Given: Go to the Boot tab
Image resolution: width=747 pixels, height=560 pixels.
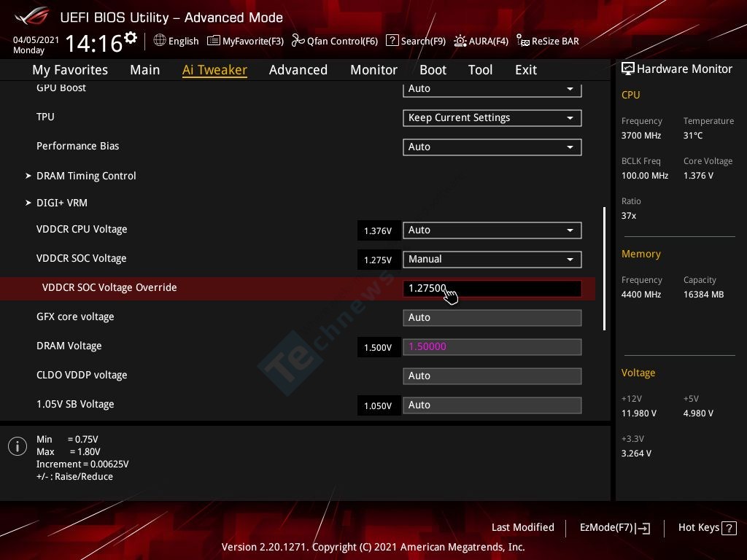Looking at the screenshot, I should [433, 70].
